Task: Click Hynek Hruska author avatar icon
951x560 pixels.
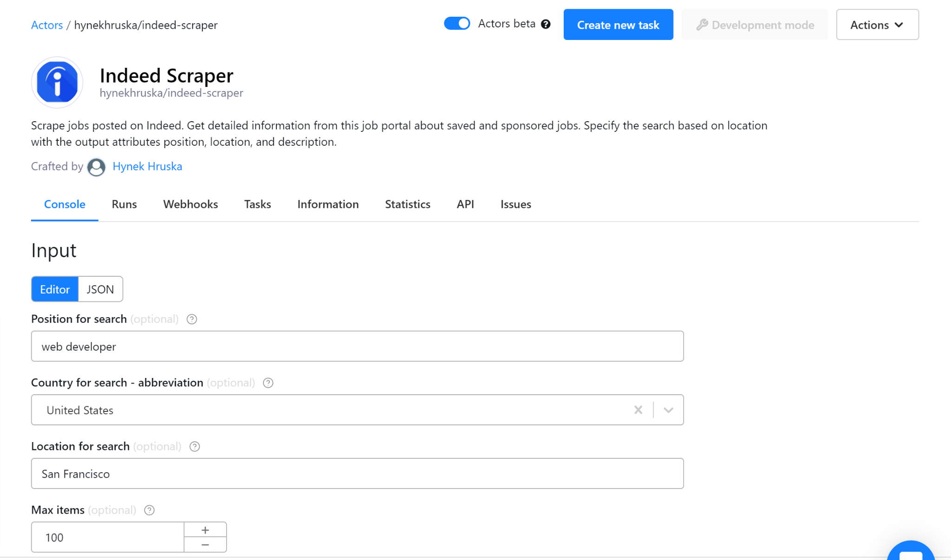Action: [97, 167]
